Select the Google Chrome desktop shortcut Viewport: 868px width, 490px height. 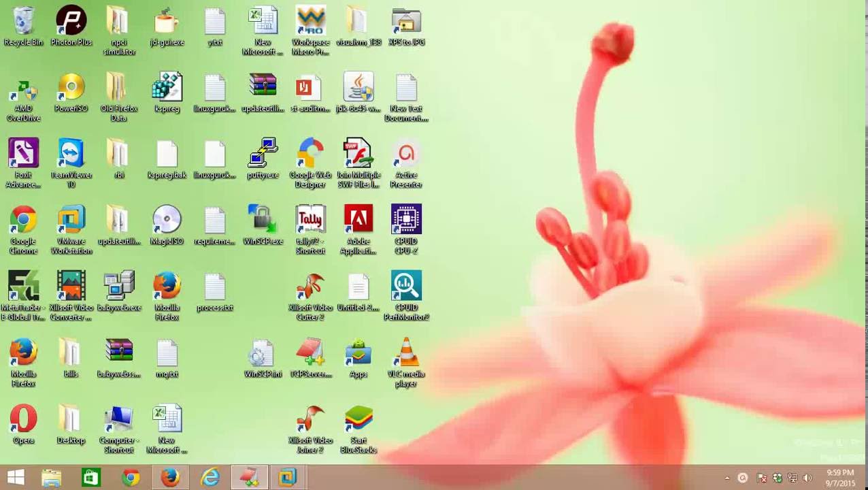24,220
